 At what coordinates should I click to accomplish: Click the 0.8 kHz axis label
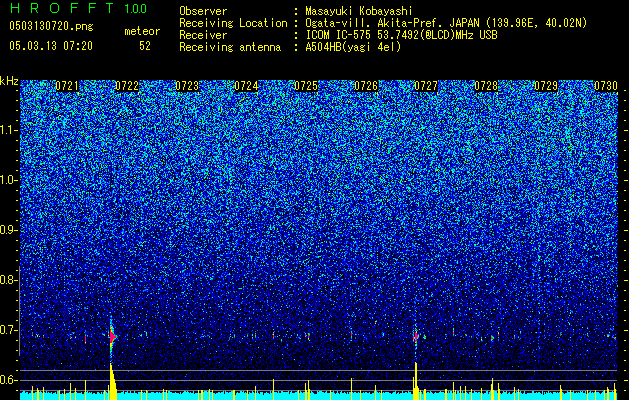coord(9,280)
